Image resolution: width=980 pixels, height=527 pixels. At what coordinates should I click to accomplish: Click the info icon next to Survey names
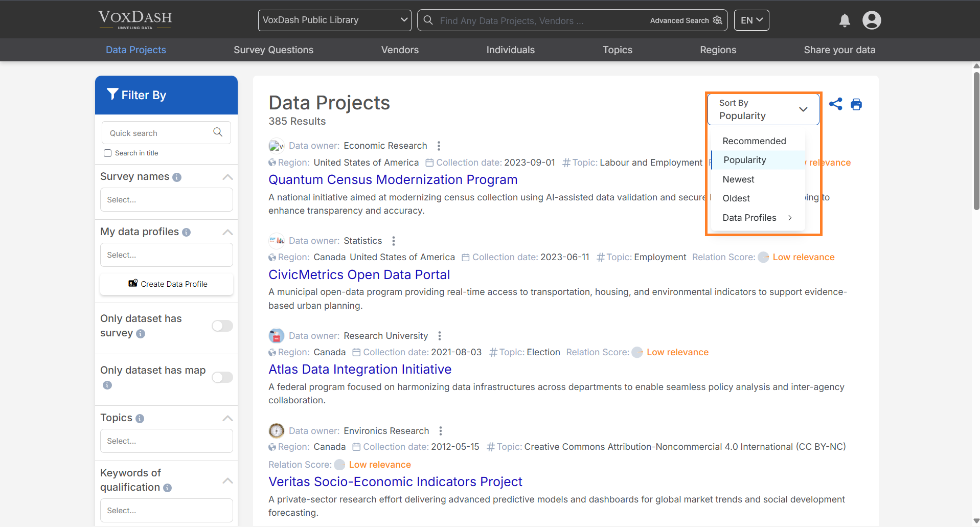pyautogui.click(x=177, y=176)
